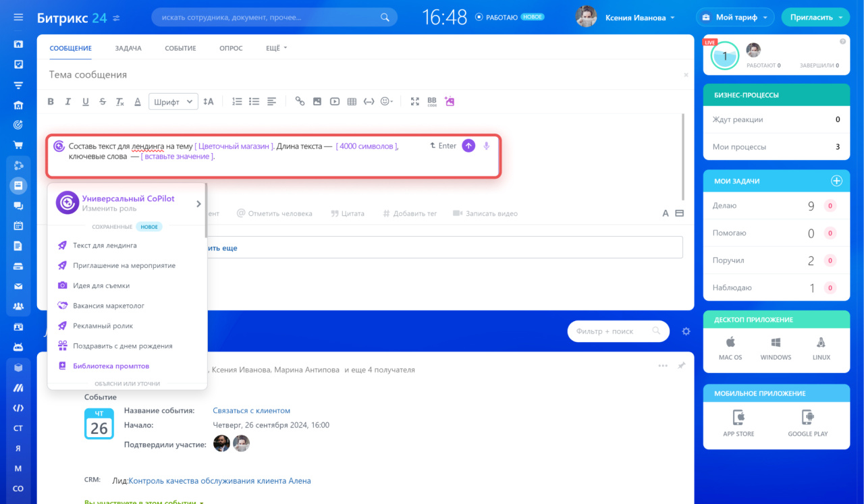Open the font size control
The width and height of the screenshot is (864, 504).
[209, 102]
